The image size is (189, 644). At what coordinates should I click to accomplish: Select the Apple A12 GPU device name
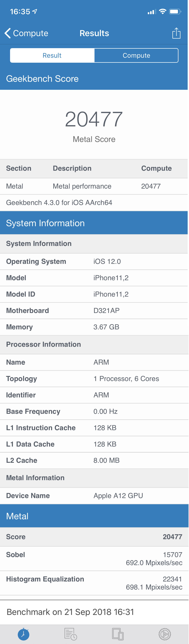pyautogui.click(x=118, y=496)
